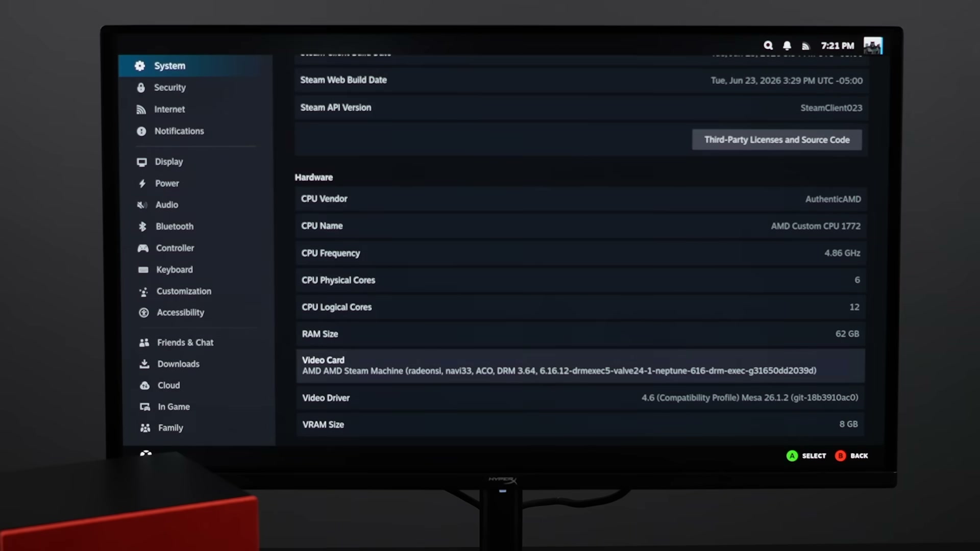Viewport: 980px width, 551px height.
Task: Click the Keyboard icon
Action: click(143, 270)
